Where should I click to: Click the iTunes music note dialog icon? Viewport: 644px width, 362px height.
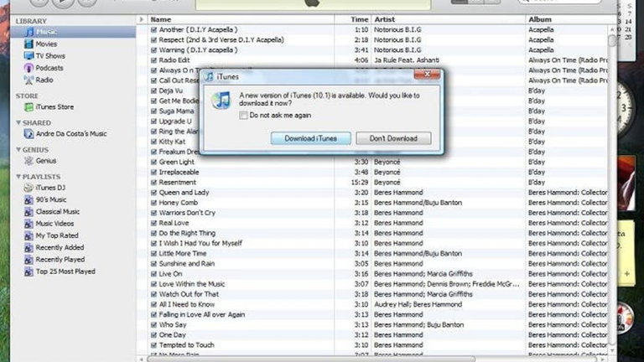221,101
